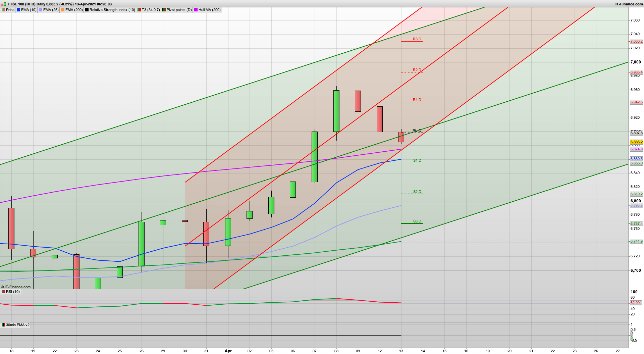644x354 pixels.
Task: Select the blue EMA (10) indicator icon
Action: coord(18,10)
